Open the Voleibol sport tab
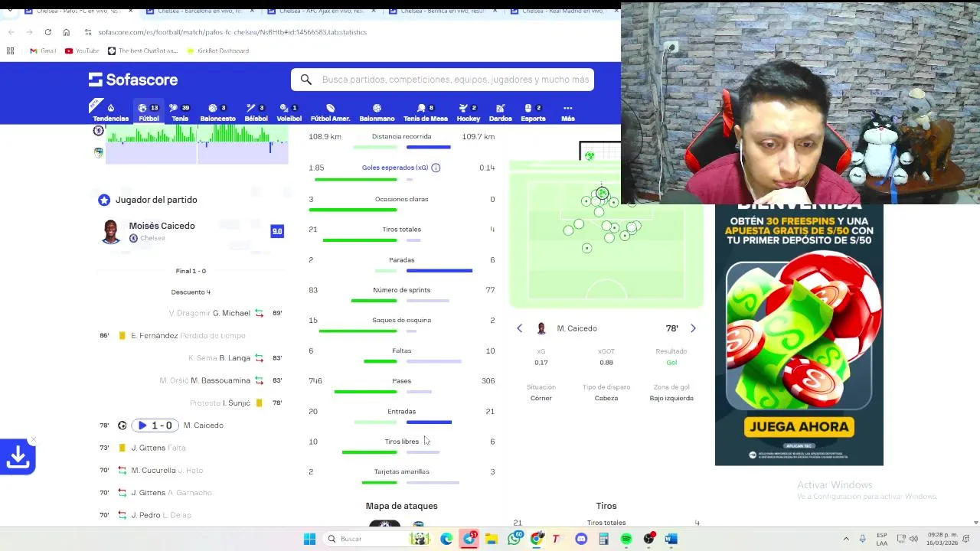The image size is (980, 551). coord(289,112)
